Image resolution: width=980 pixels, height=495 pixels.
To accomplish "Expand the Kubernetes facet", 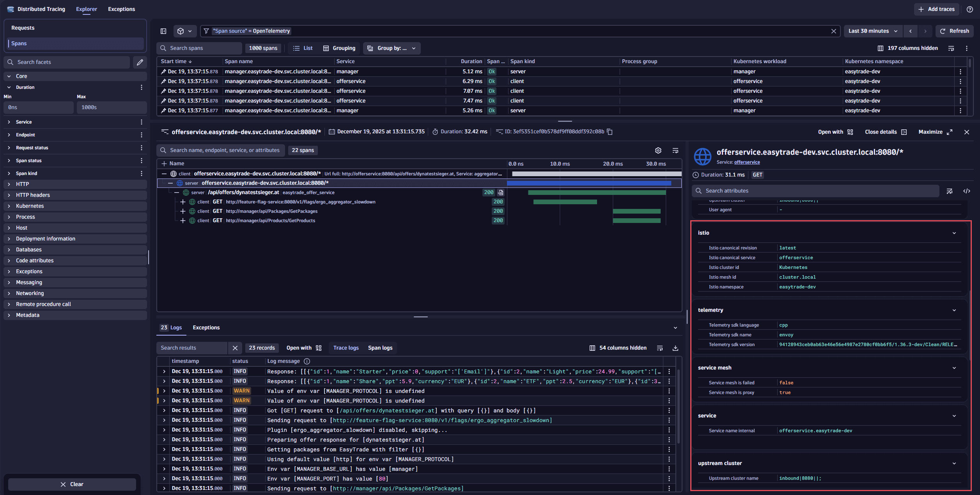I will (x=30, y=206).
